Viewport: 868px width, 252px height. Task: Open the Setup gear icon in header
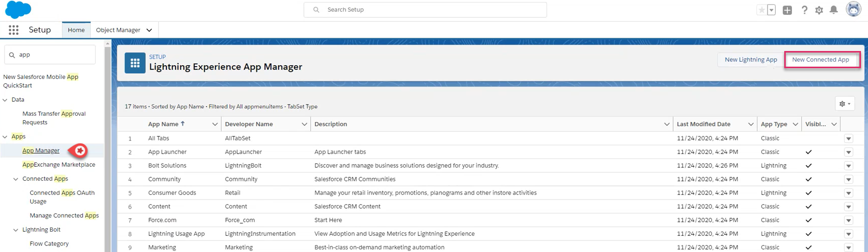(x=819, y=10)
